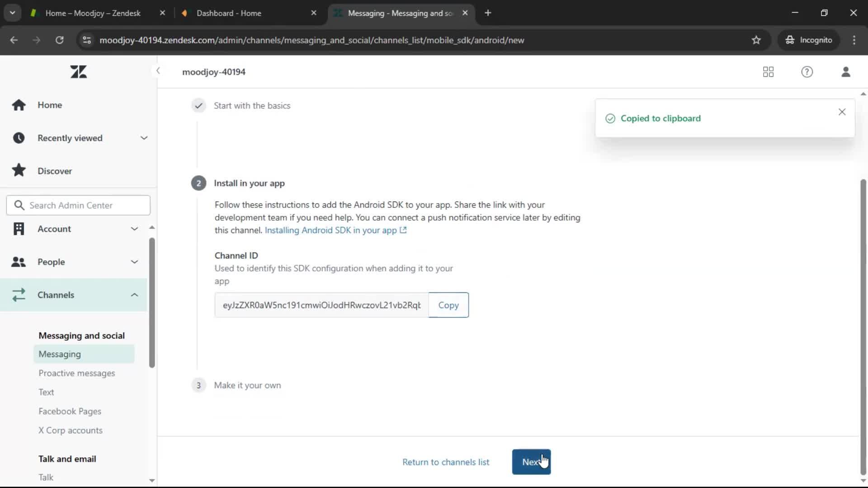The height and width of the screenshot is (488, 868).
Task: Open Installing Android SDK in your app link
Action: tap(335, 230)
